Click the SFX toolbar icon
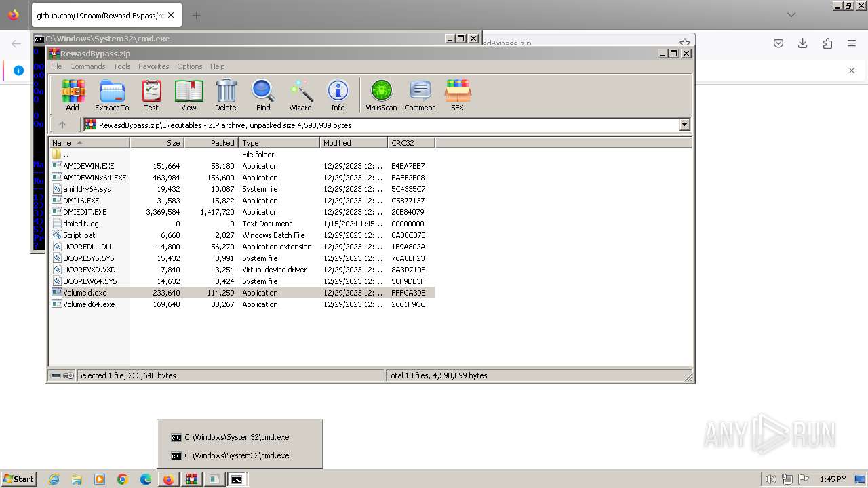Screen dimensions: 868x488 458,95
